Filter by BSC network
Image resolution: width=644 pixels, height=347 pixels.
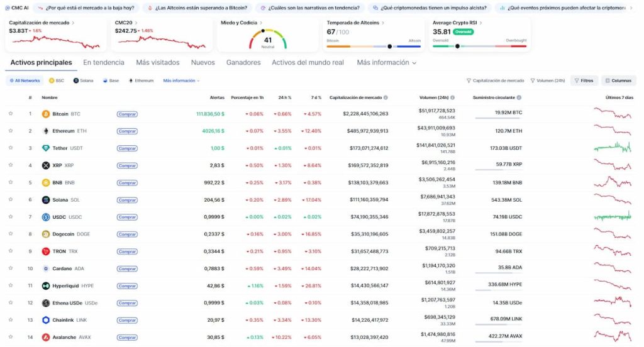[x=57, y=80]
